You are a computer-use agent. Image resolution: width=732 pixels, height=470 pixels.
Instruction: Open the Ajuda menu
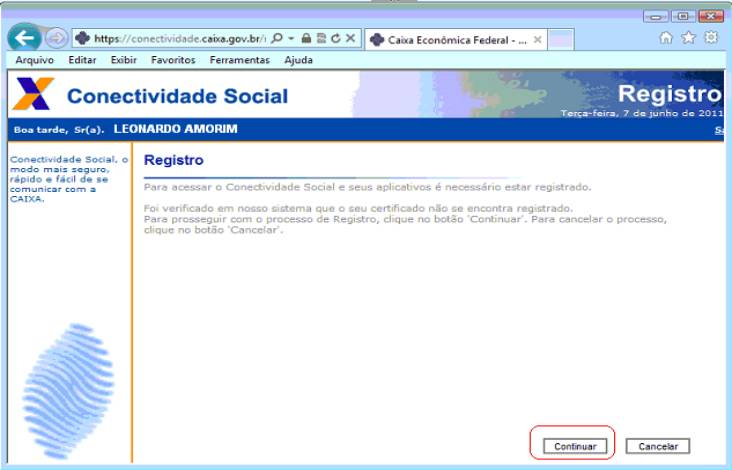tap(298, 60)
